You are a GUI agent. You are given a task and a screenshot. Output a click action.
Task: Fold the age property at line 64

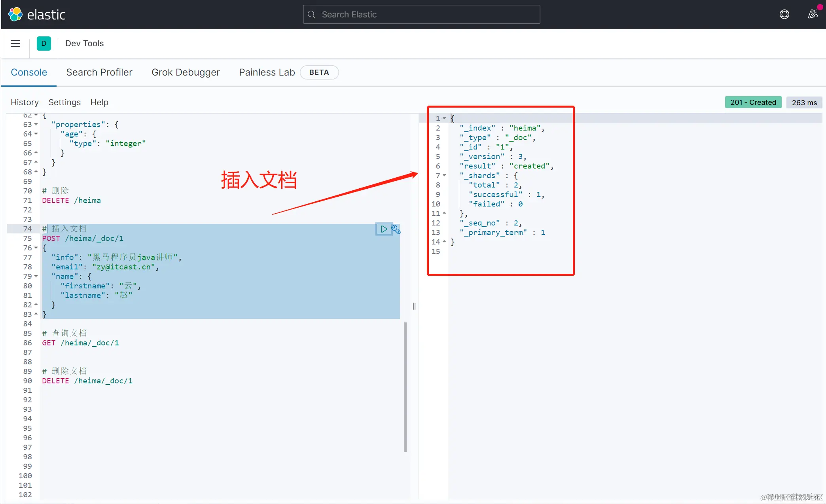tap(36, 134)
